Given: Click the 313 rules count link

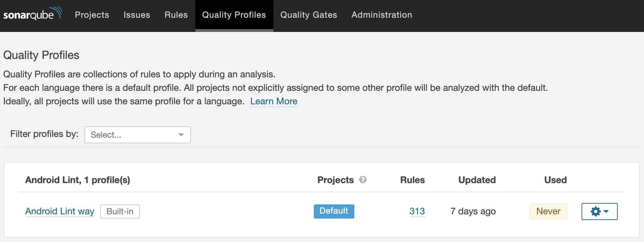Looking at the screenshot, I should click(417, 211).
